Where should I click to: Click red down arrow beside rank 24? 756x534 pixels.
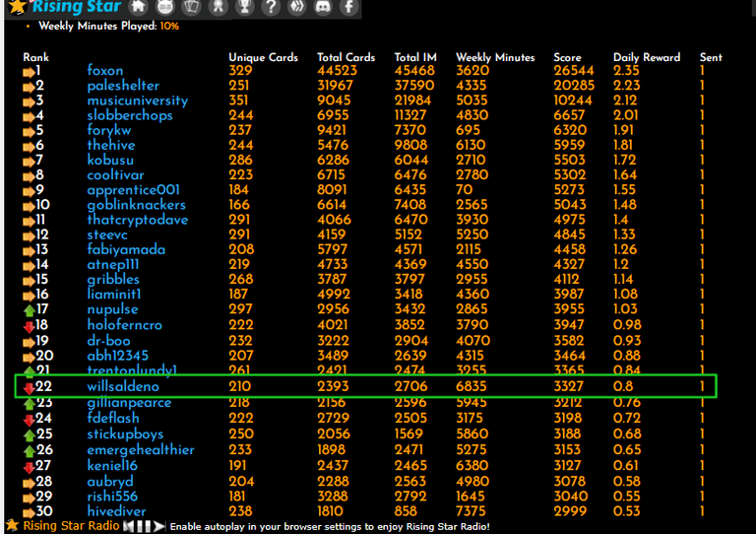click(x=29, y=420)
